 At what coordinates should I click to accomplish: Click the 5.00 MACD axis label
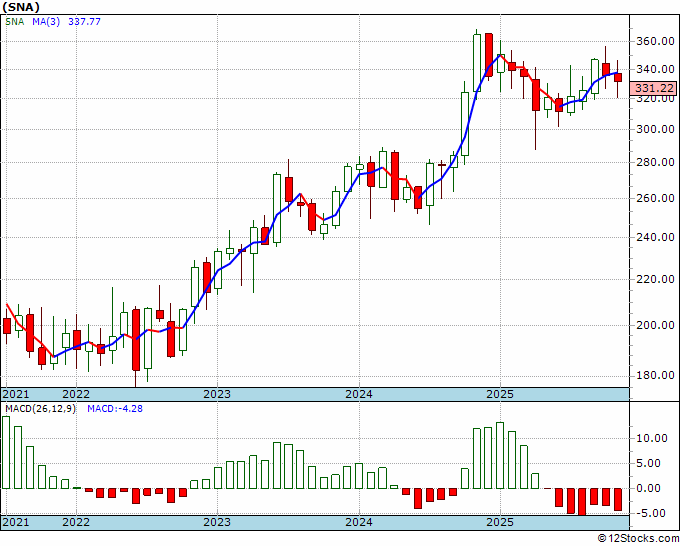click(651, 464)
